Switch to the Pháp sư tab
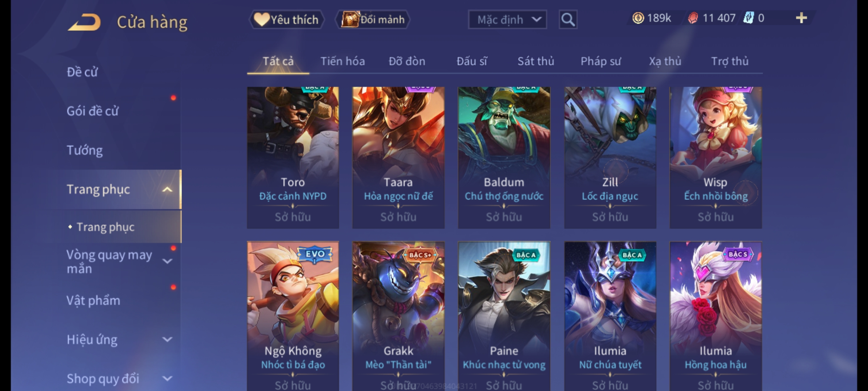The width and height of the screenshot is (868, 391). click(x=601, y=61)
